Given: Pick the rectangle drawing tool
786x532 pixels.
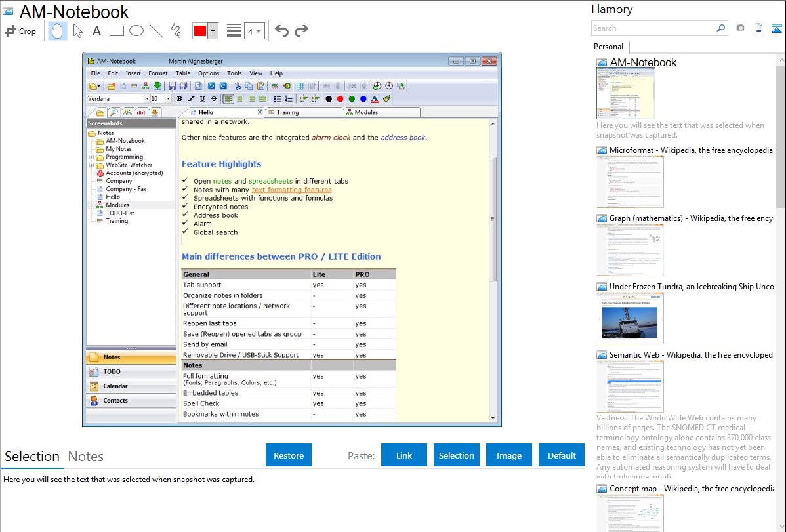Looking at the screenshot, I should click(x=116, y=31).
